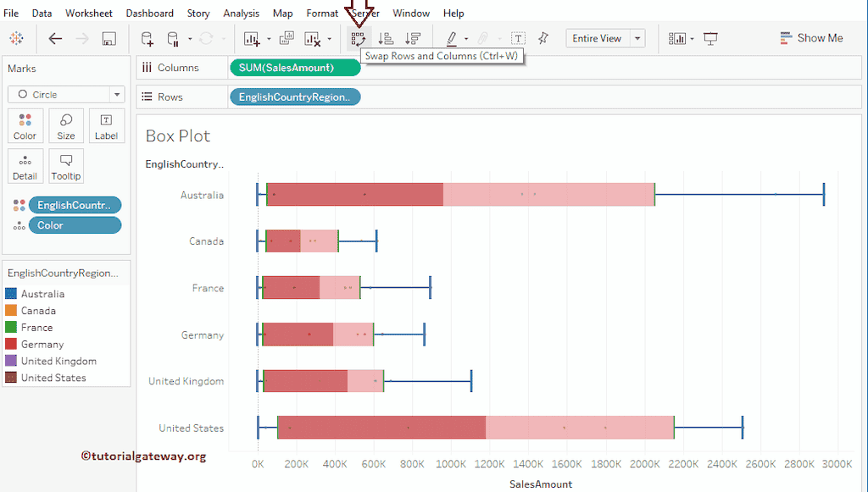The image size is (868, 492).
Task: Click the Tooltip button in Marks card
Action: (x=66, y=166)
